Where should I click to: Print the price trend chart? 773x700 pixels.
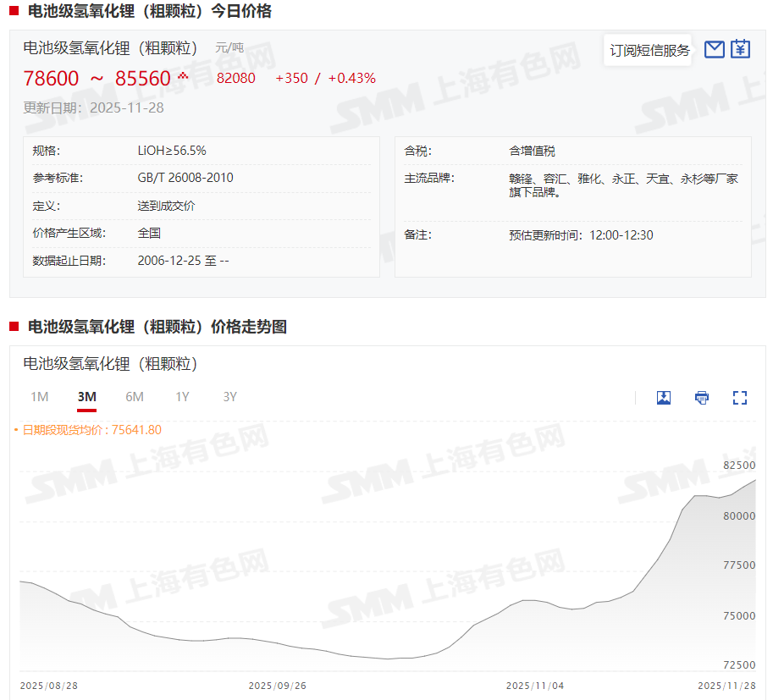click(x=702, y=398)
